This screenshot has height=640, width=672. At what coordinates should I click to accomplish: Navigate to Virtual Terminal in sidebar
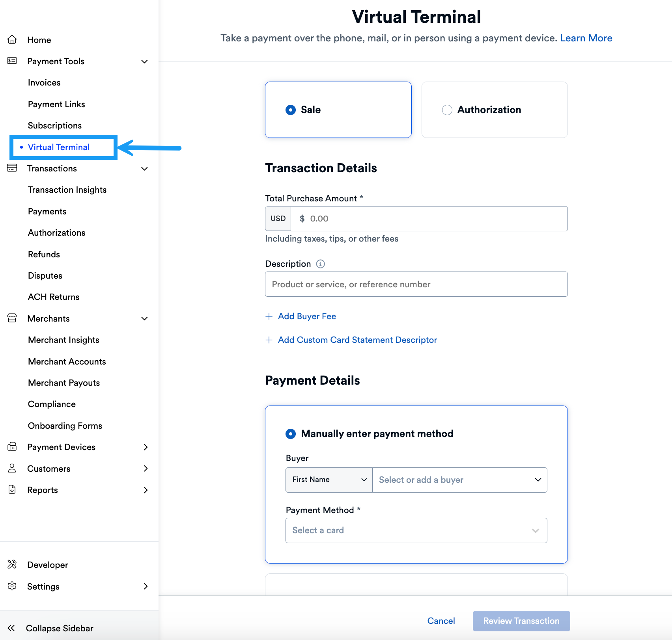(x=59, y=147)
